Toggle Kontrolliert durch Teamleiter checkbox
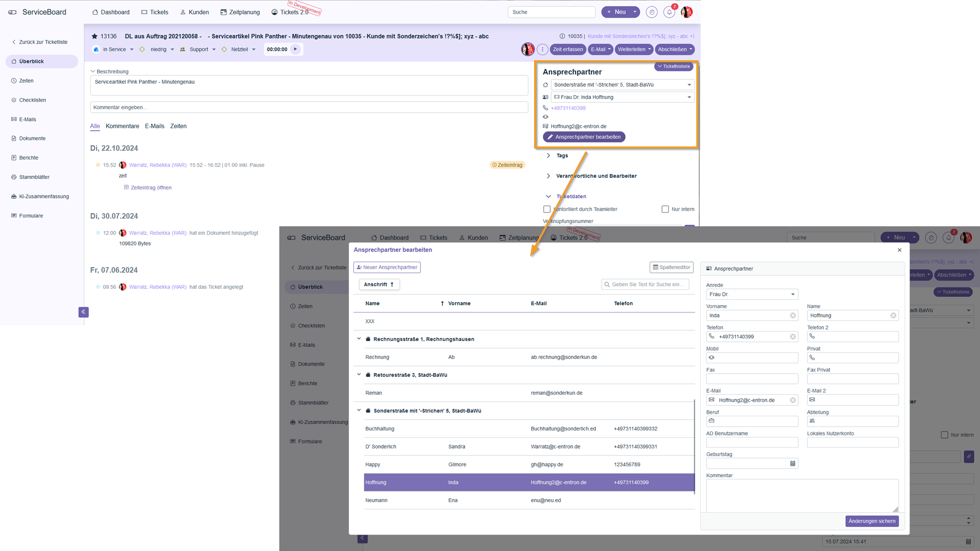 click(547, 209)
